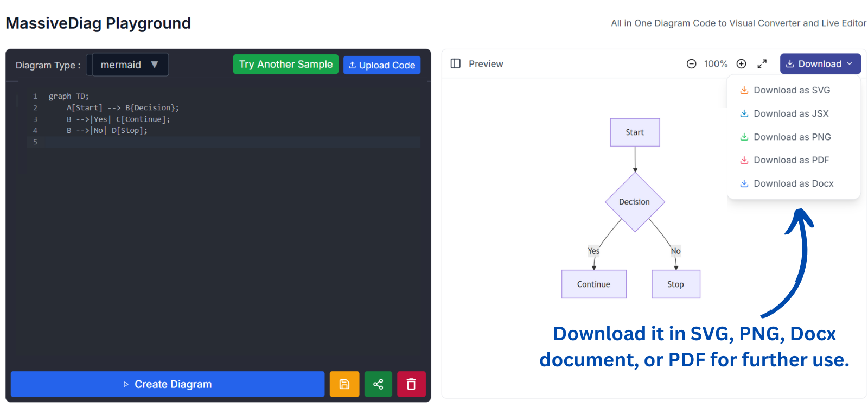Viewport: 868px width, 407px height.
Task: Click the Diagram Type label
Action: [x=48, y=65]
